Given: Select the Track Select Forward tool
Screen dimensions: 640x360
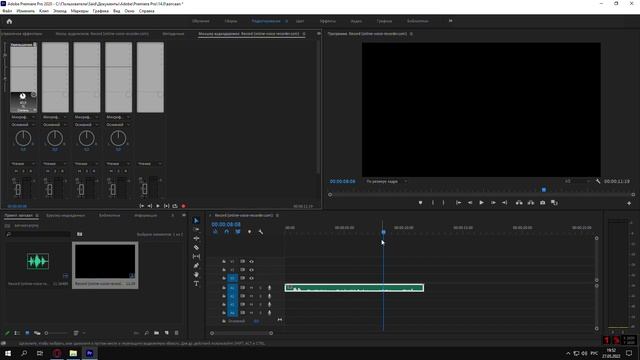Looking at the screenshot, I should click(196, 229).
